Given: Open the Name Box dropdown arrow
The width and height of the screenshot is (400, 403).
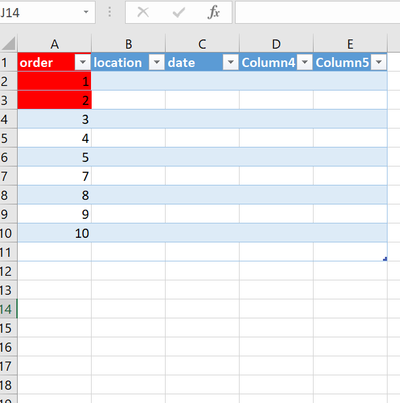Looking at the screenshot, I should [x=86, y=12].
